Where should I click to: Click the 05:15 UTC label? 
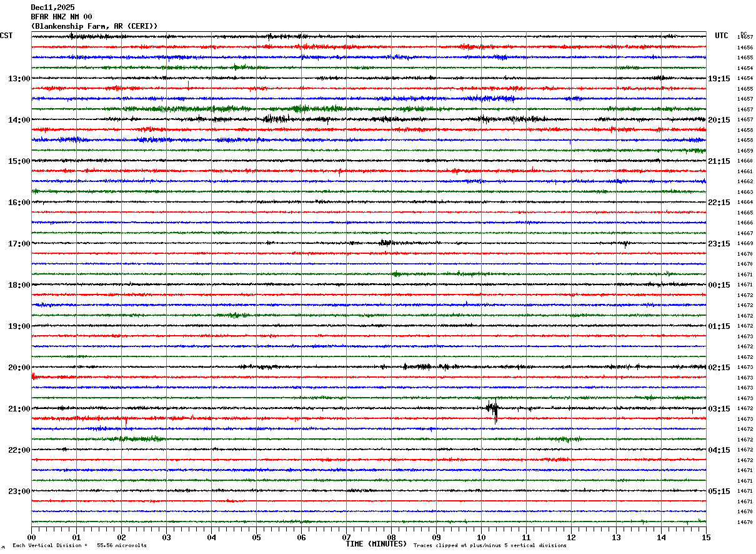(719, 491)
